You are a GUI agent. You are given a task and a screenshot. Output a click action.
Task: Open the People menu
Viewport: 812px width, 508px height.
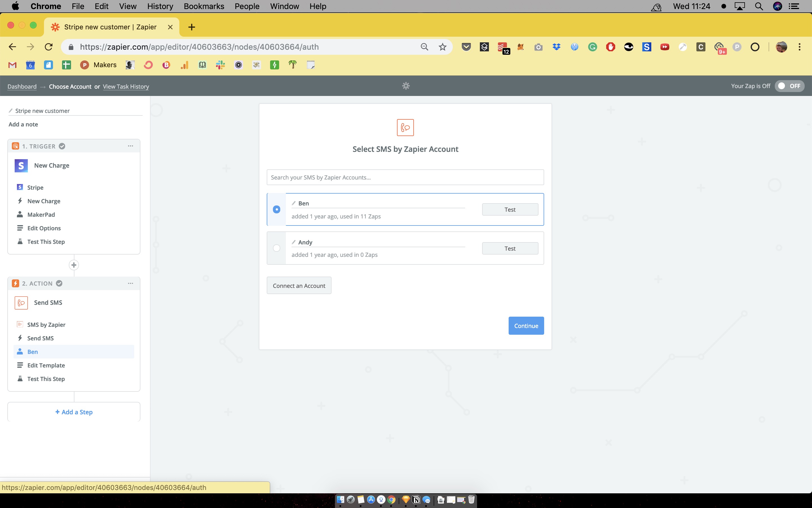247,6
